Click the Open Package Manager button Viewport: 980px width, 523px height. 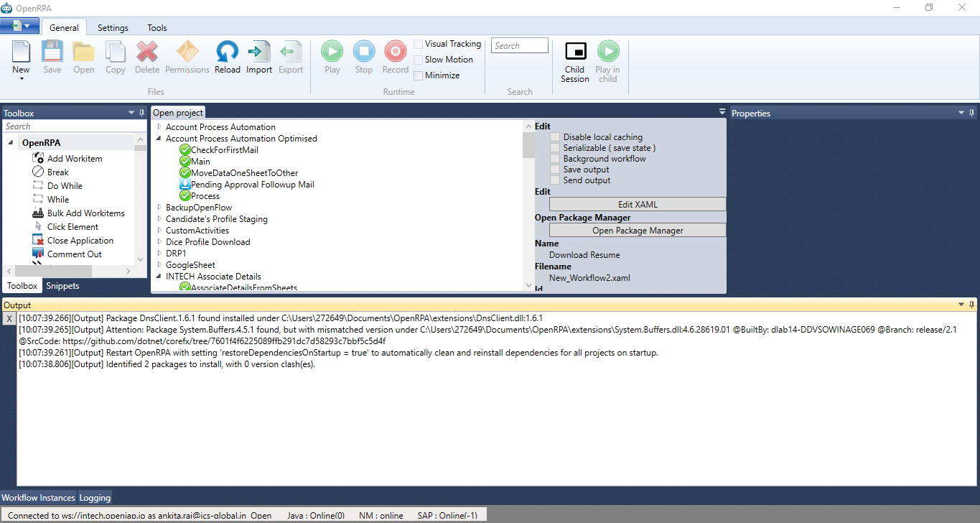[x=638, y=231]
